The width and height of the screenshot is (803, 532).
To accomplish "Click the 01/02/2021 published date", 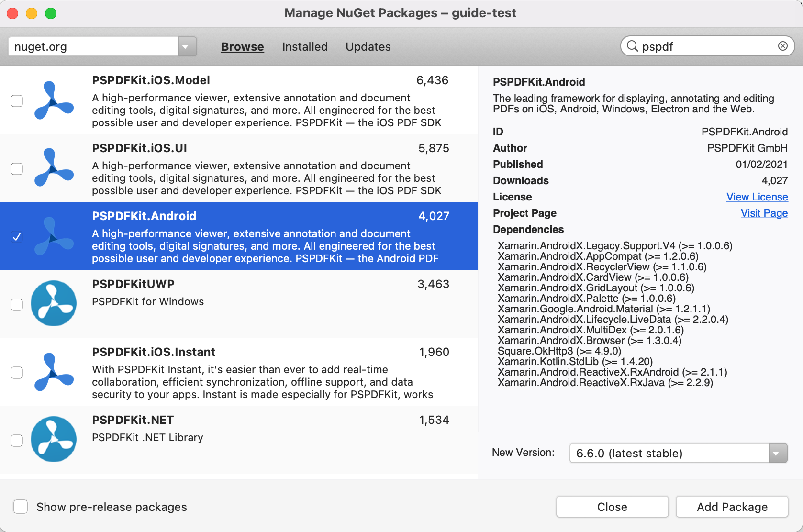I will 762,165.
